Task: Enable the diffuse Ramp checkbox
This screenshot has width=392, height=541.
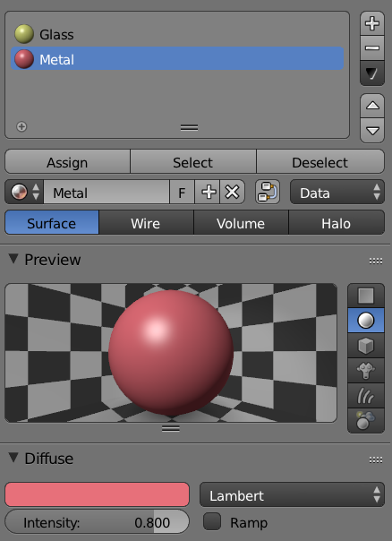Action: 212,521
